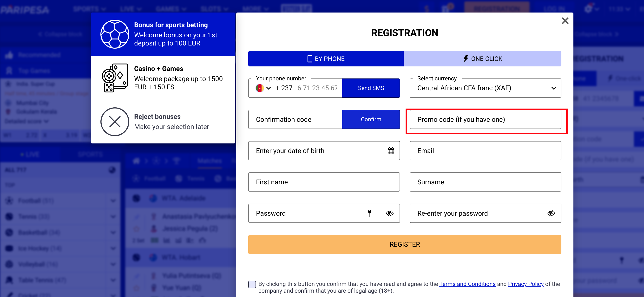
Task: Click the key icon in the Password field
Action: click(x=370, y=213)
